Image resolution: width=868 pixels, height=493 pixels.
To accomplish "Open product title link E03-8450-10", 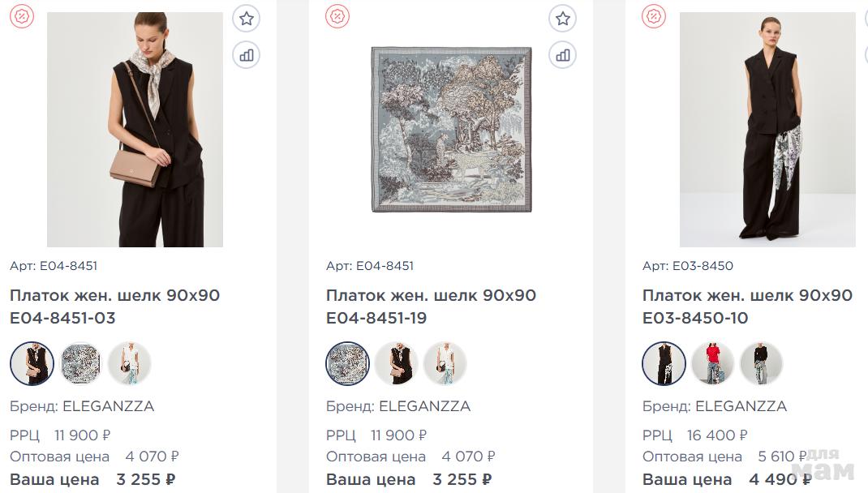I will 747,307.
